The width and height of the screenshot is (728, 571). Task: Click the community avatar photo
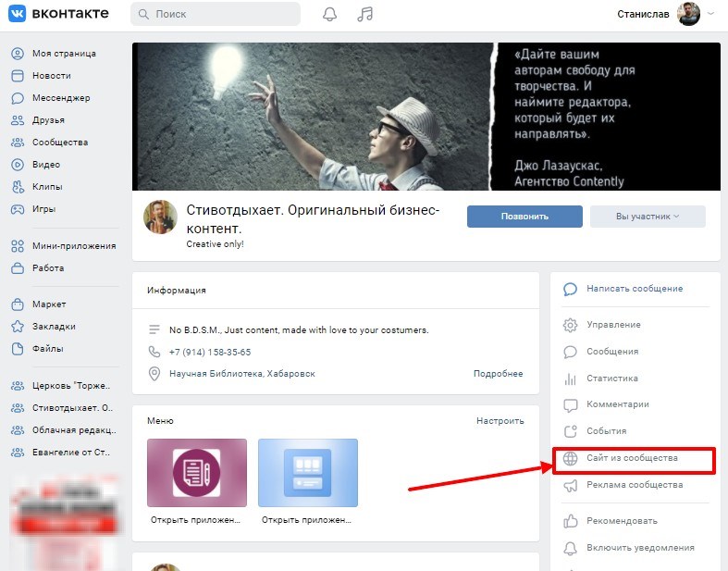point(160,217)
